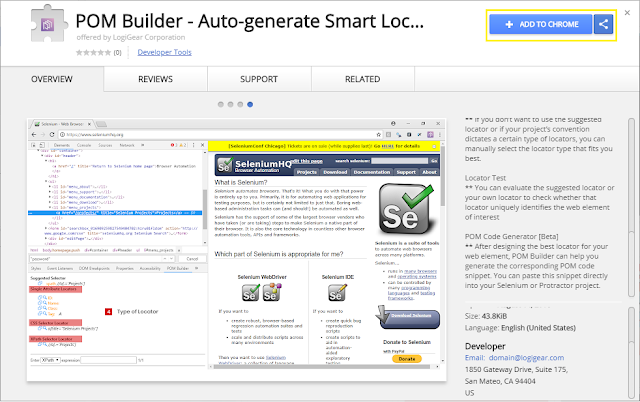Viewport: 640px width, 402px height.
Task: Click the 'Developer' heading
Action: (x=485, y=346)
